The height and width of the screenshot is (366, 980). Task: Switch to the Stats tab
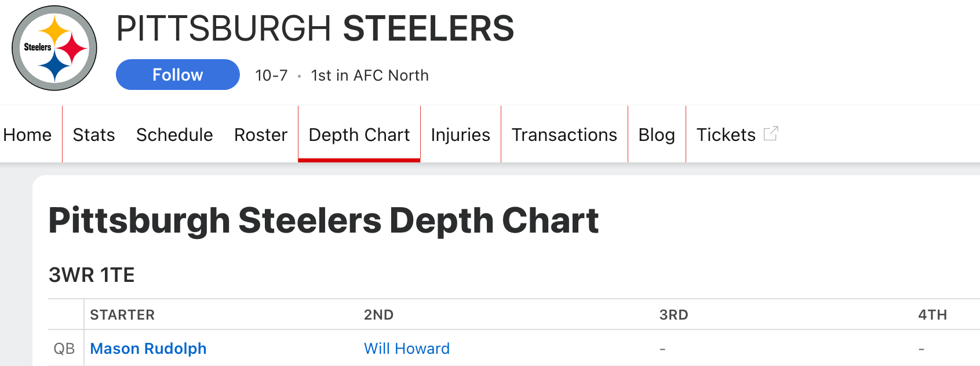click(x=94, y=135)
